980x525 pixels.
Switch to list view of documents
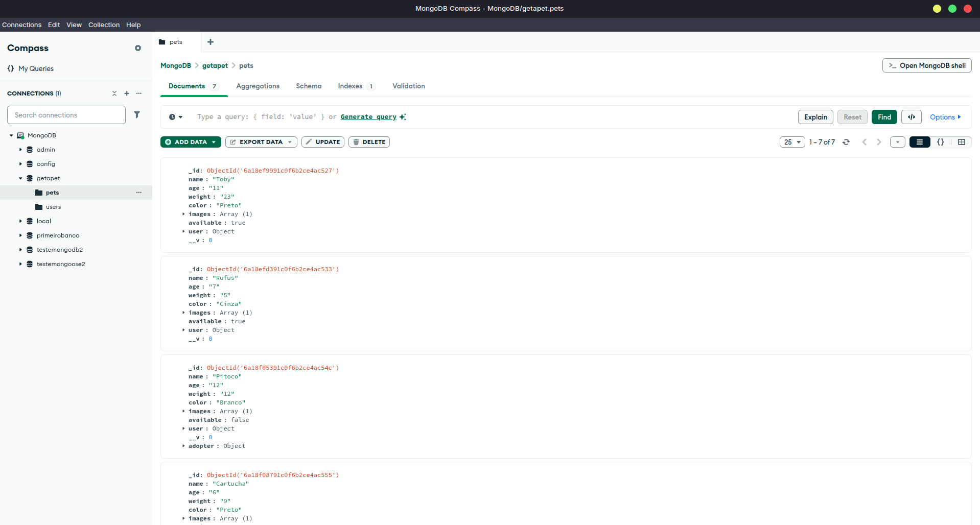click(x=920, y=142)
